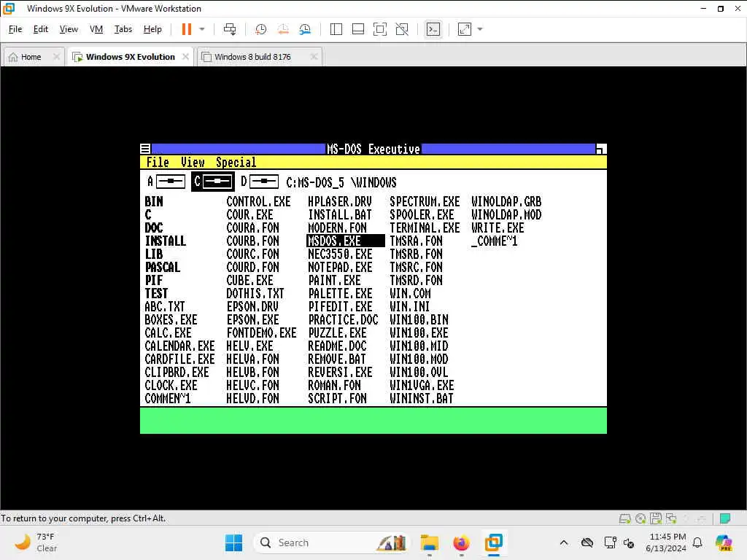
Task: Select CALENDAR.EXE file
Action: [179, 346]
